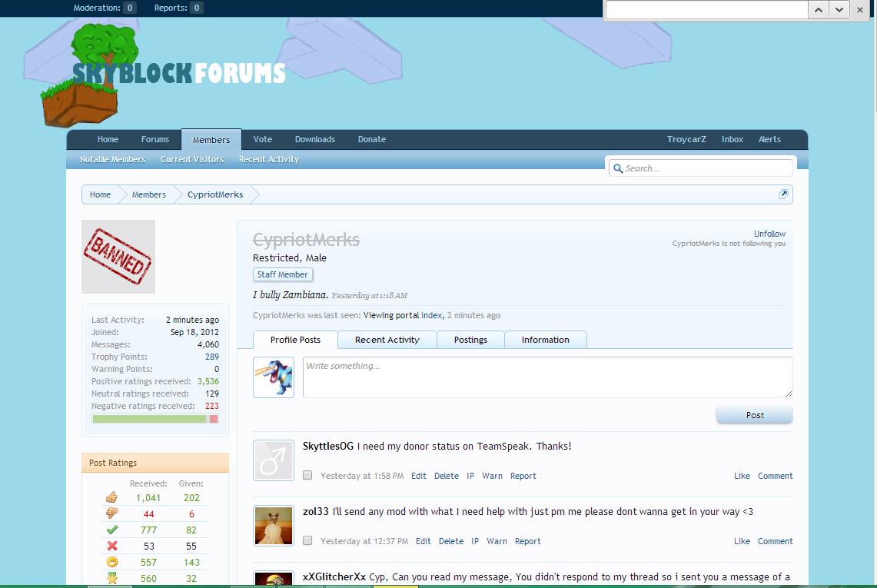Open the TroycarZ account menu
Screen dimensions: 877x588
pyautogui.click(x=686, y=139)
